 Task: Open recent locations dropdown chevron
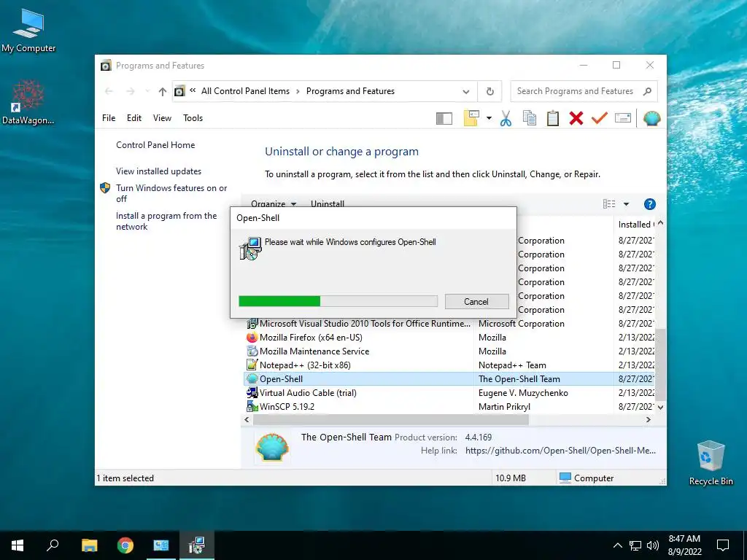pyautogui.click(x=147, y=91)
